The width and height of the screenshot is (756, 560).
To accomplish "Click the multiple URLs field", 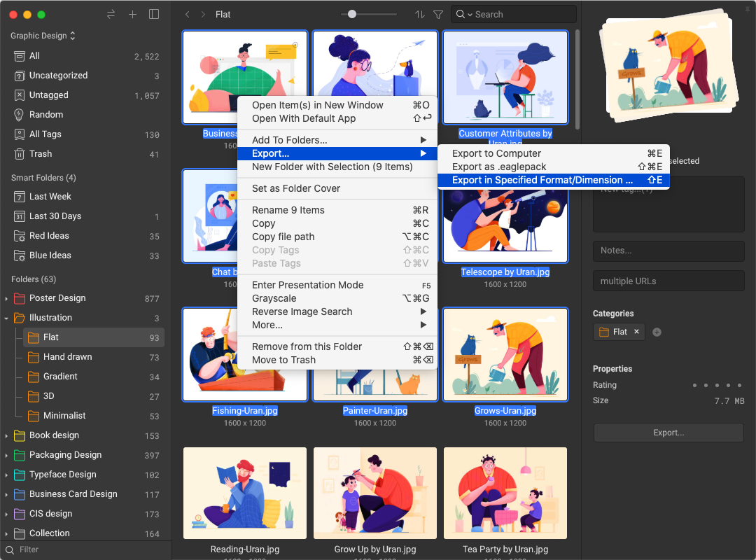I will (x=668, y=281).
